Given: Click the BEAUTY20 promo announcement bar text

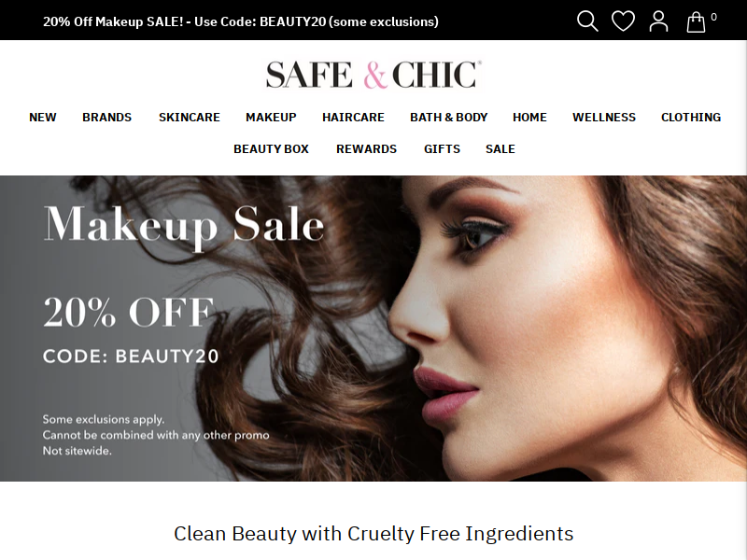Looking at the screenshot, I should (241, 21).
